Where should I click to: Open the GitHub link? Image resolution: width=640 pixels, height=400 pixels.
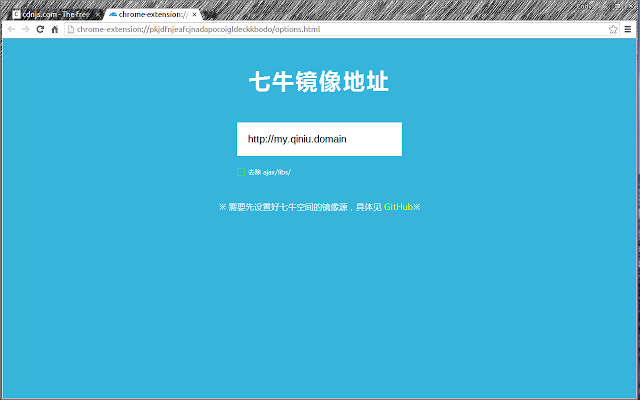[398, 207]
